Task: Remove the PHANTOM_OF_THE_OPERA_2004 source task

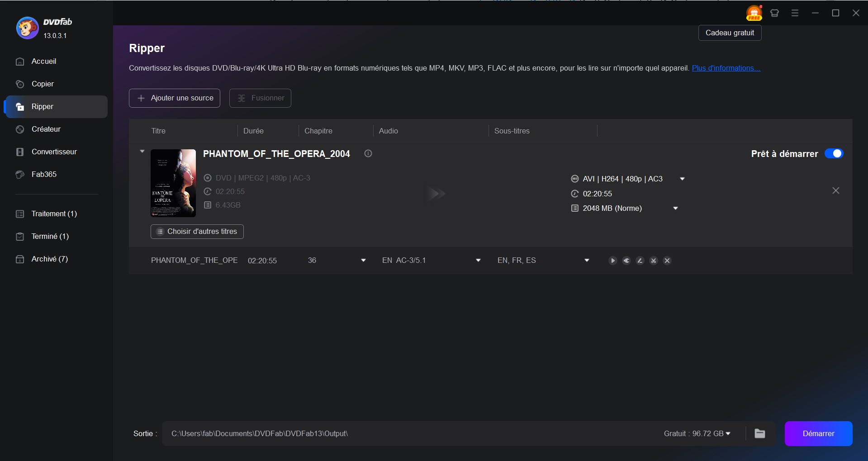Action: point(835,190)
